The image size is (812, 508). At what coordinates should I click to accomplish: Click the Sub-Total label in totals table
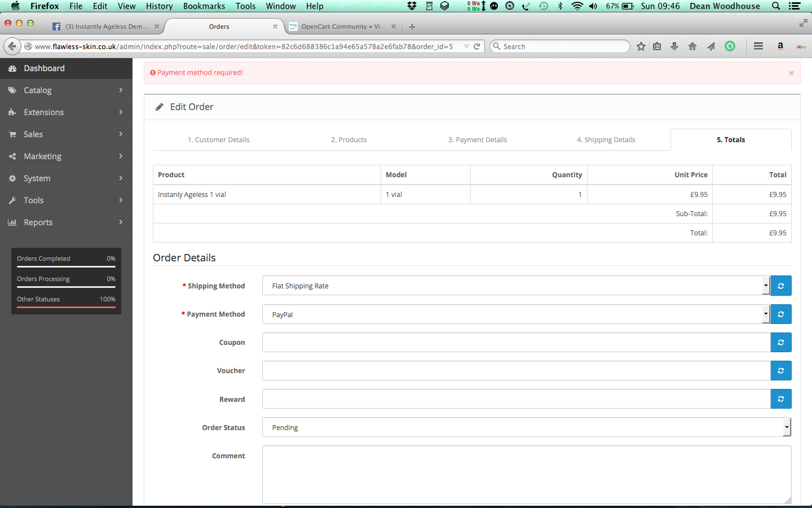[691, 213]
